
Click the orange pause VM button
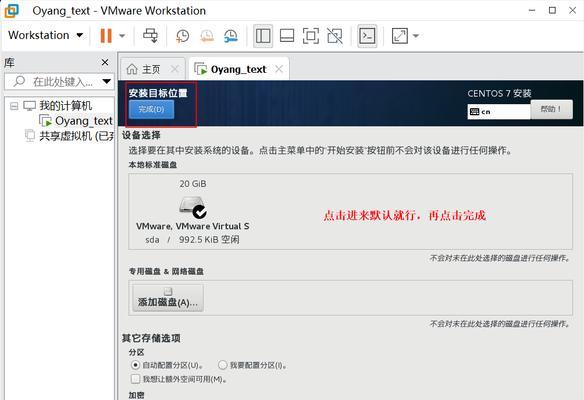pos(106,36)
